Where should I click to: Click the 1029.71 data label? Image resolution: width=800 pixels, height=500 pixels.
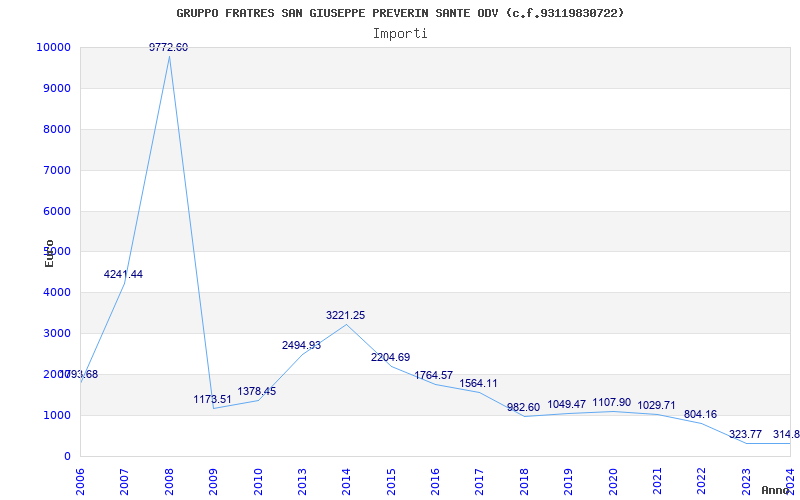click(x=656, y=406)
